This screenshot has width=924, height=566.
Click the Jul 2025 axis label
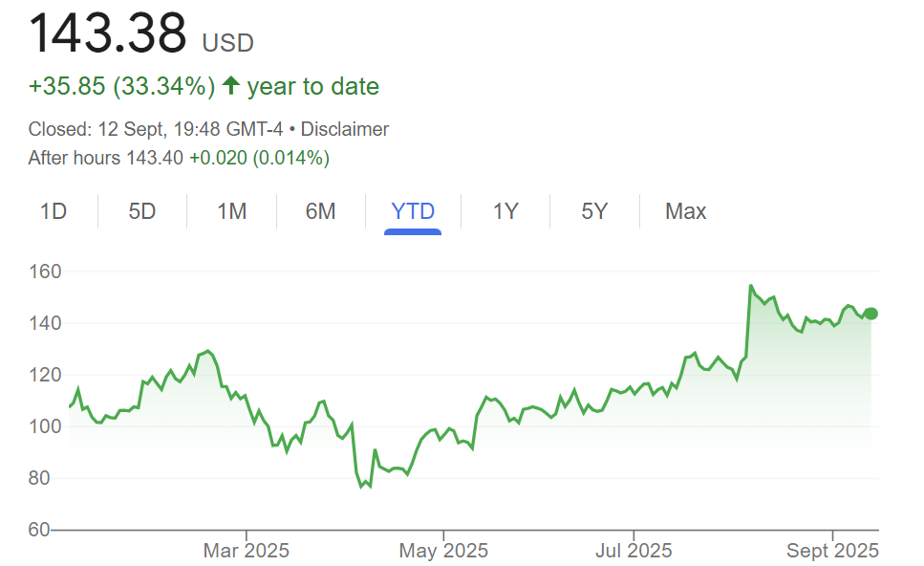tap(634, 551)
